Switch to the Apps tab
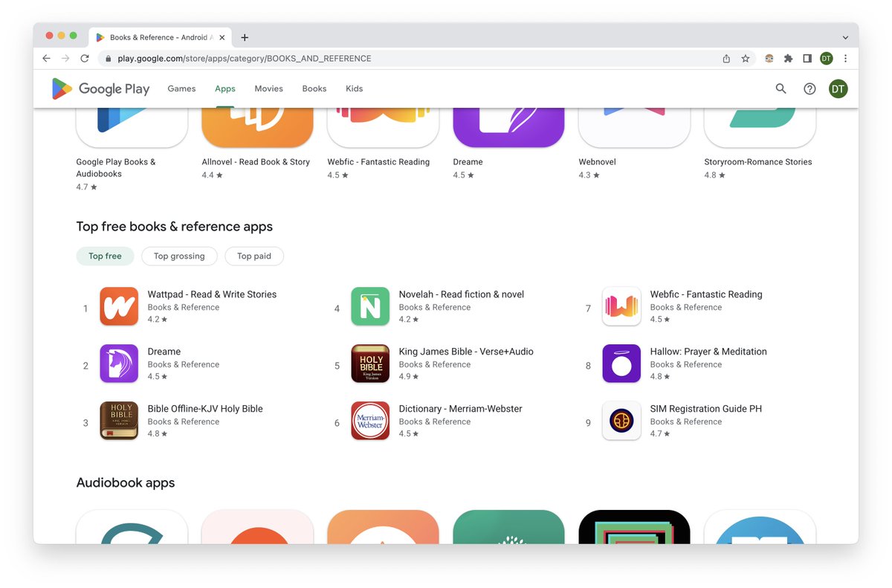The width and height of the screenshot is (892, 588). click(x=225, y=88)
